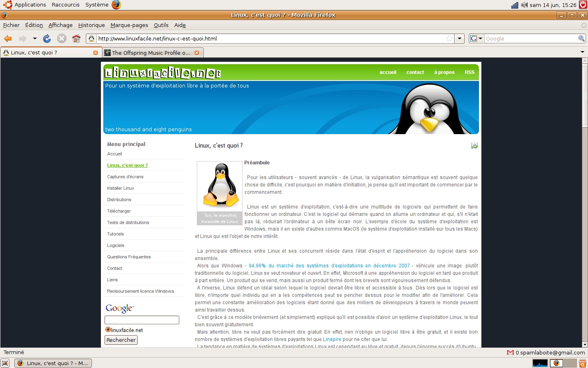Open the Outils menu
588x368 pixels.
(161, 25)
